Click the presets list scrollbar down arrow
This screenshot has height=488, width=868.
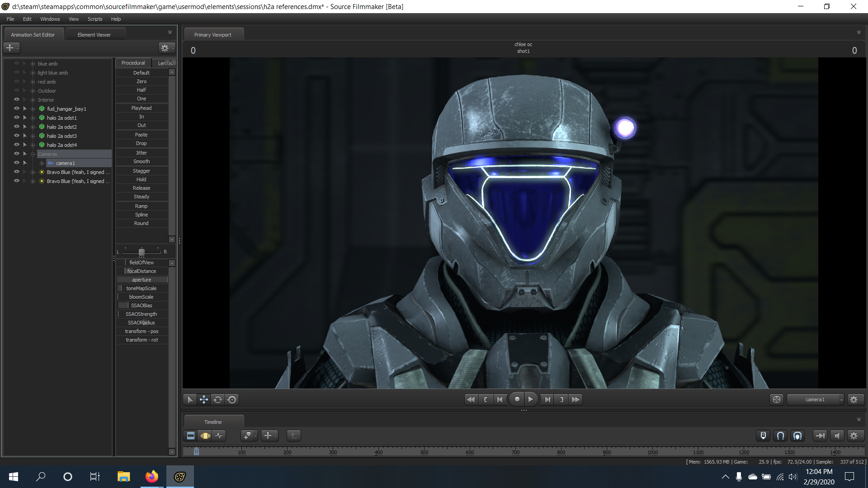172,239
